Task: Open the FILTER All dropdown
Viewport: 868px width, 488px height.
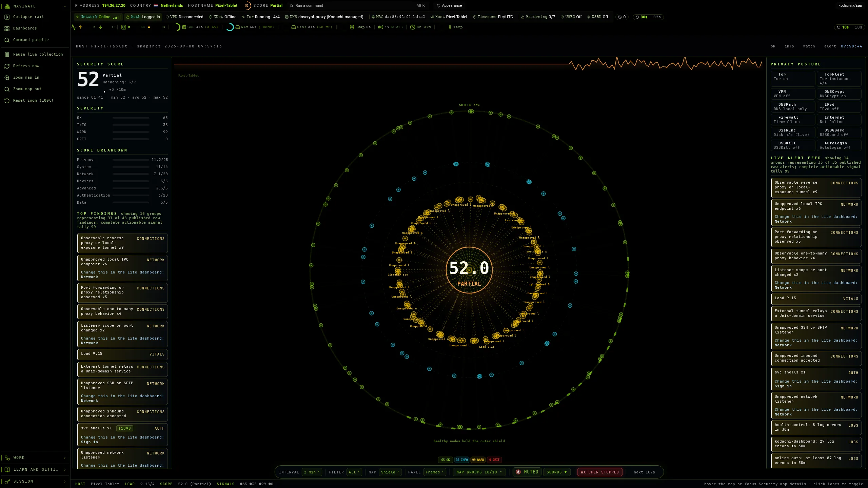Action: [354, 472]
